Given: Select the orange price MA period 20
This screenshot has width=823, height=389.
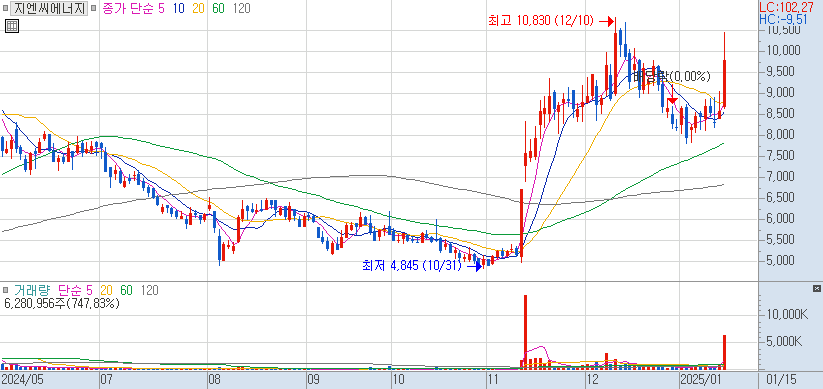Looking at the screenshot, I should click(x=197, y=8).
